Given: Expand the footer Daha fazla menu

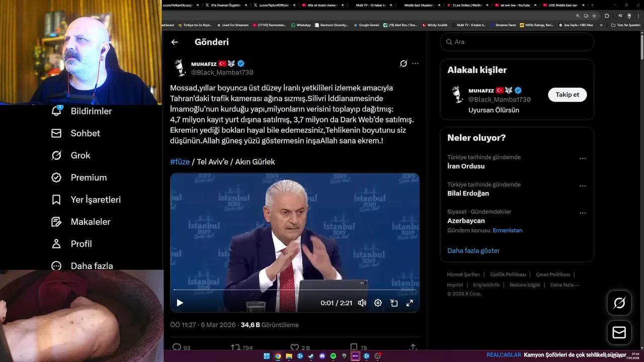Looking at the screenshot, I should [565, 285].
